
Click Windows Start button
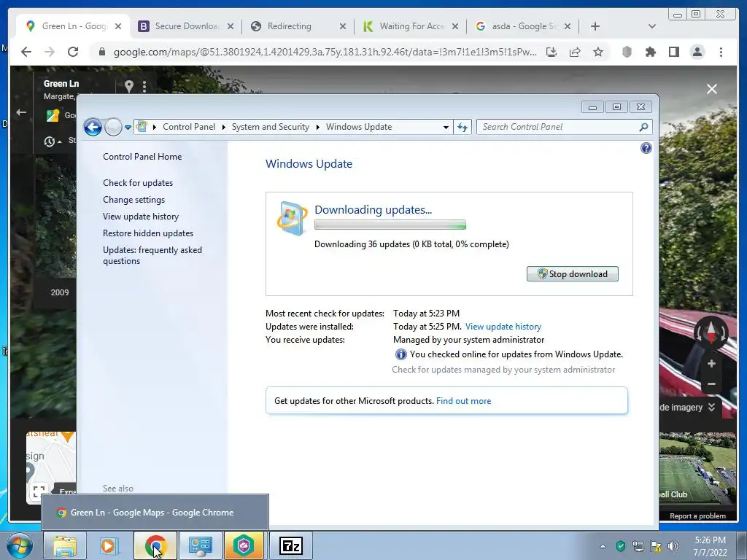click(x=20, y=545)
